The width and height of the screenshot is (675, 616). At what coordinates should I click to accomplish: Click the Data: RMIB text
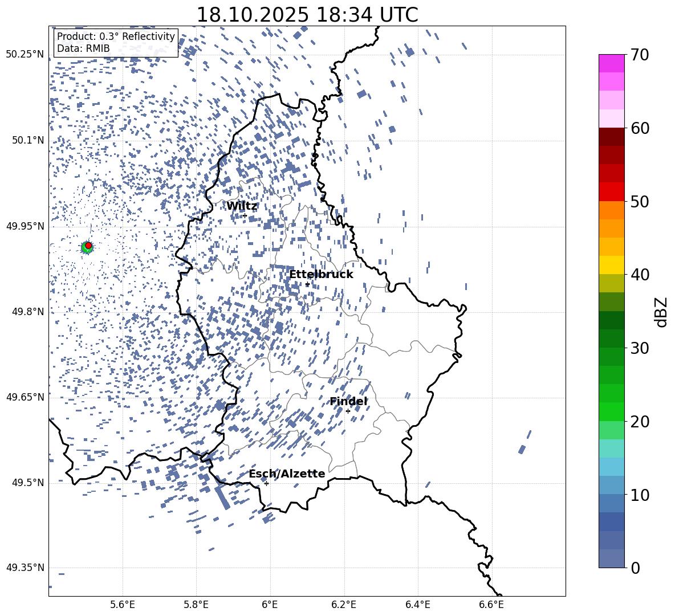(83, 48)
